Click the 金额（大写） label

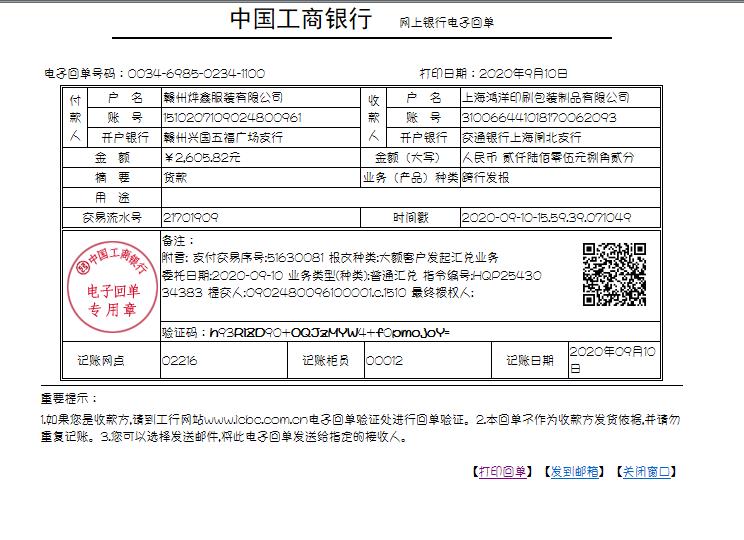pos(408,158)
